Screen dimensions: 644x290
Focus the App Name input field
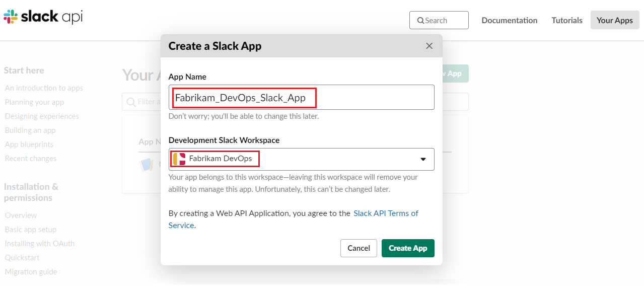pyautogui.click(x=301, y=97)
